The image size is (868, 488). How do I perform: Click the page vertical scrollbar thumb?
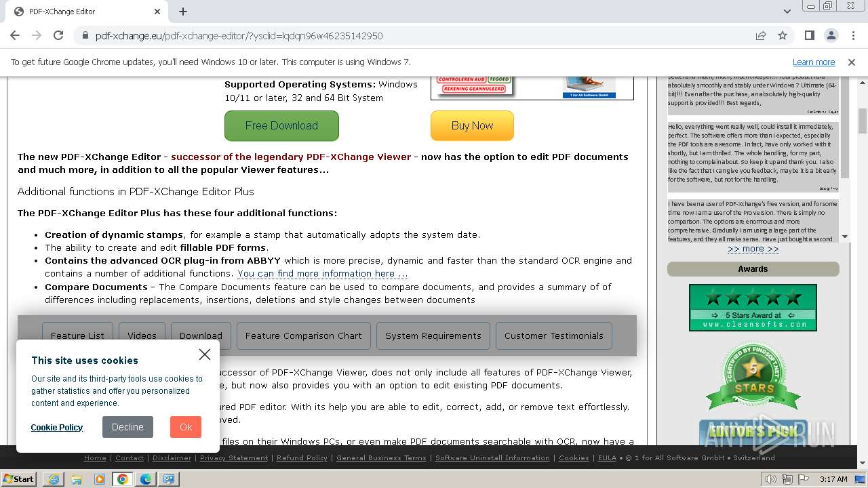tap(863, 121)
